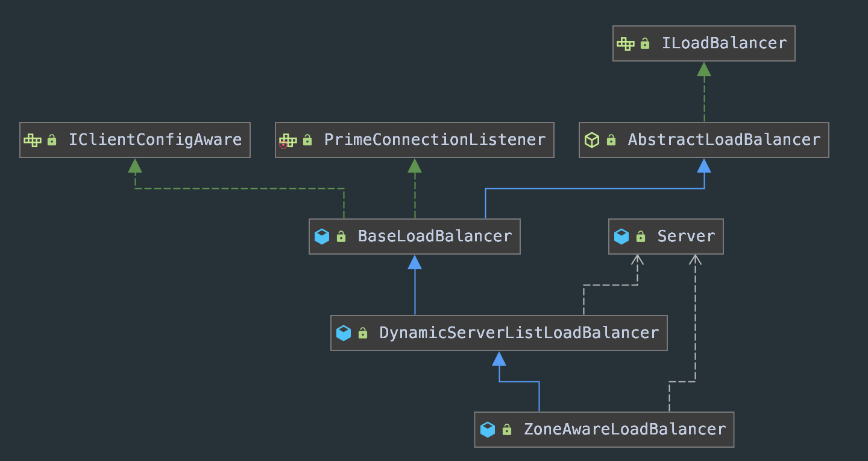Click the AbstractLoadBalancer abstract class icon
This screenshot has height=461, width=868.
pyautogui.click(x=592, y=140)
